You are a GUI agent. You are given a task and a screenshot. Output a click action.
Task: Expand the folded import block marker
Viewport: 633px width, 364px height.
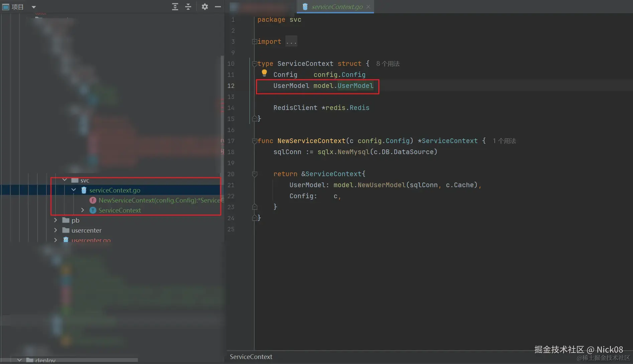[254, 41]
